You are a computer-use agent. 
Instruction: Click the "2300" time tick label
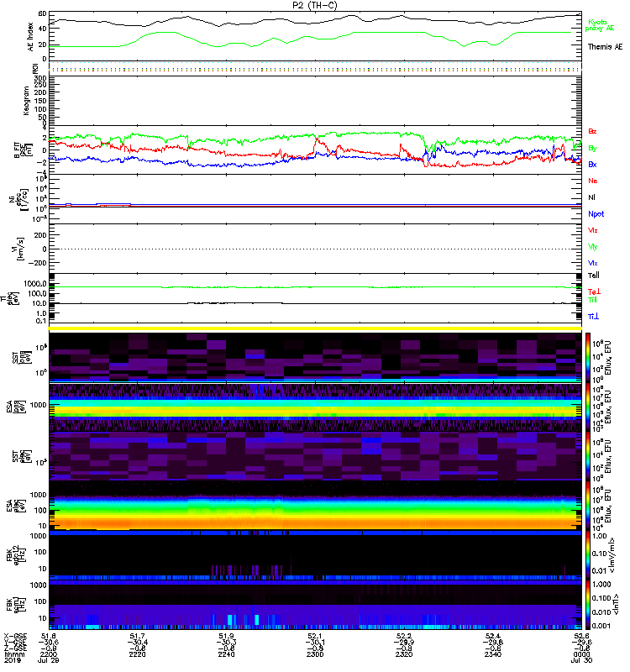(315, 654)
